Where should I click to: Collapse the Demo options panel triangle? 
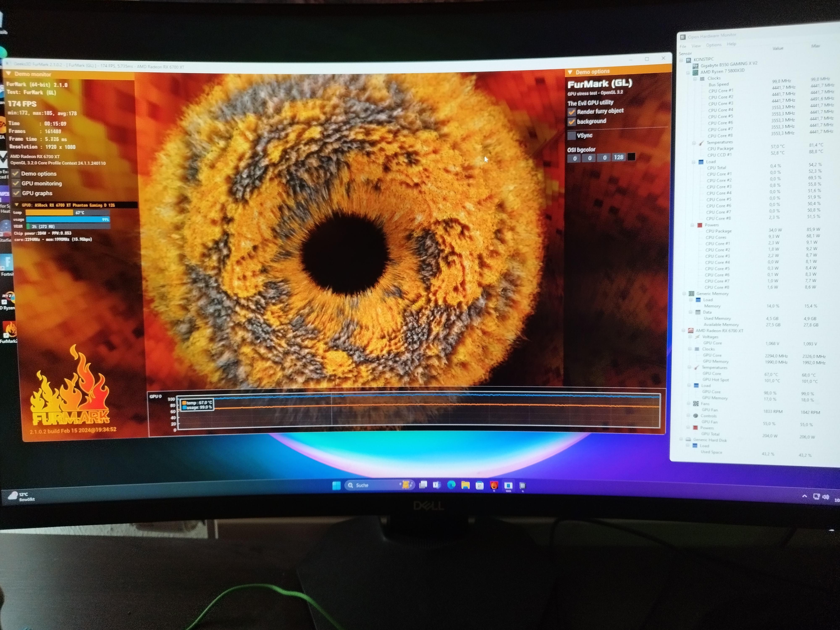570,72
